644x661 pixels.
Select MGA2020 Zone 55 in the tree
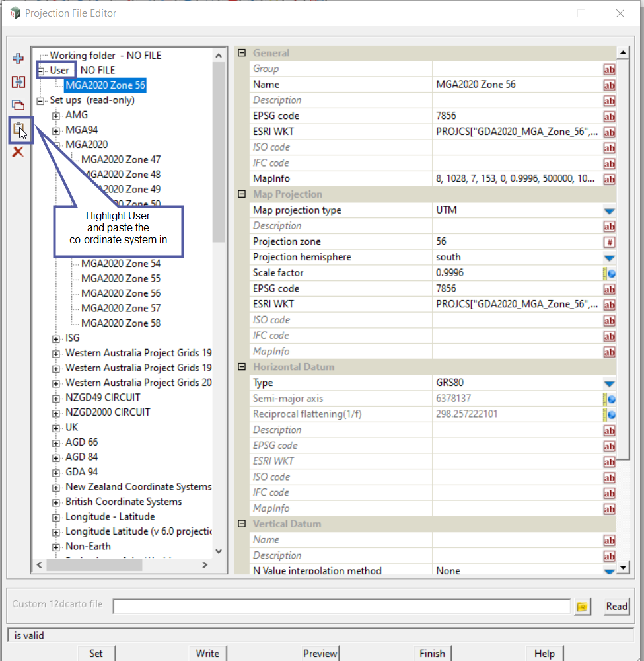[120, 278]
